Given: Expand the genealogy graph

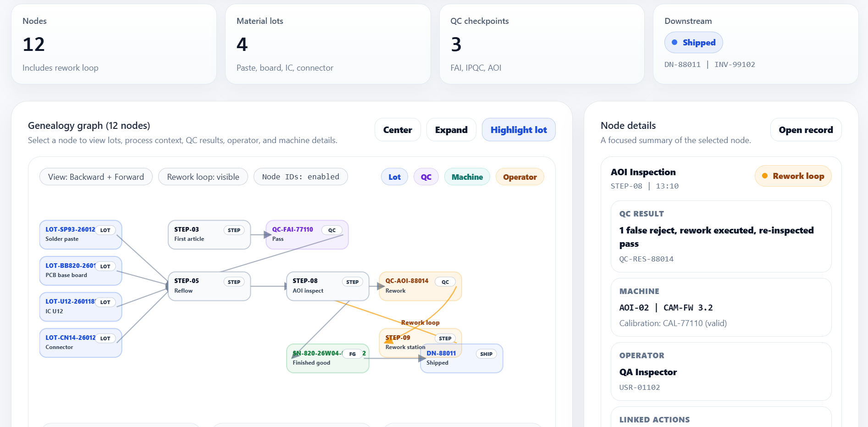Looking at the screenshot, I should [x=451, y=130].
